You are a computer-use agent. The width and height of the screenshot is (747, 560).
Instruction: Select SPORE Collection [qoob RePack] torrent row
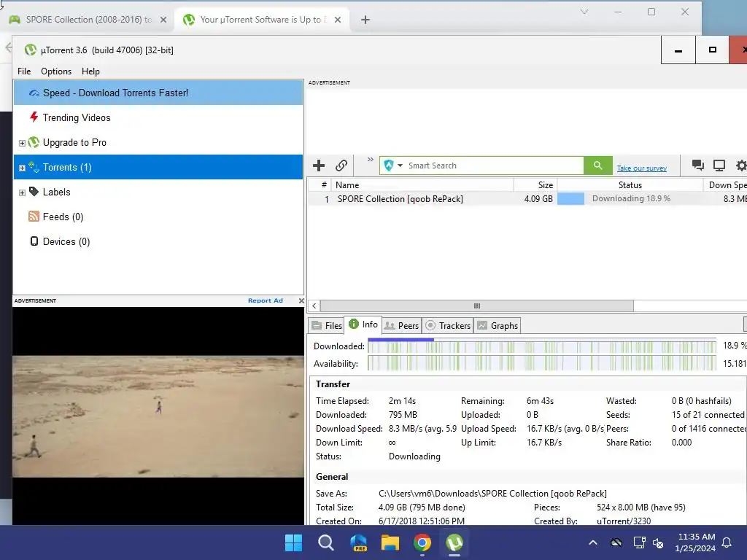527,198
